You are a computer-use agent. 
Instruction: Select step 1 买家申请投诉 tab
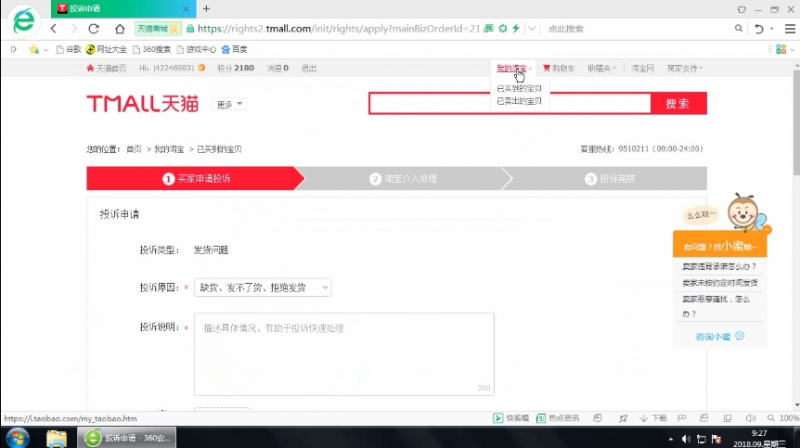coord(195,179)
